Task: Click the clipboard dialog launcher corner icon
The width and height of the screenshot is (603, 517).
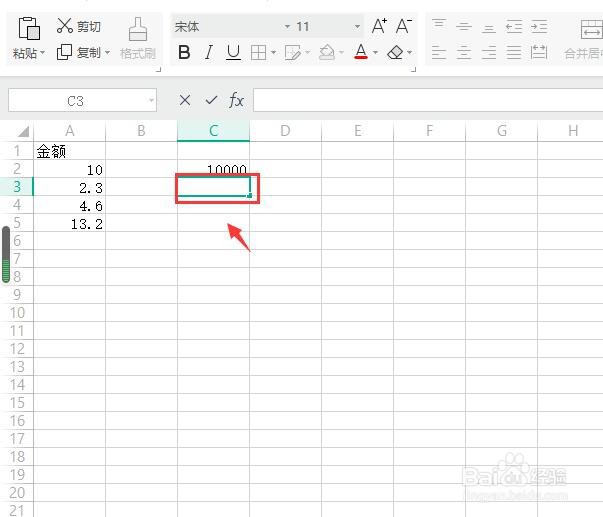Action: click(x=158, y=70)
